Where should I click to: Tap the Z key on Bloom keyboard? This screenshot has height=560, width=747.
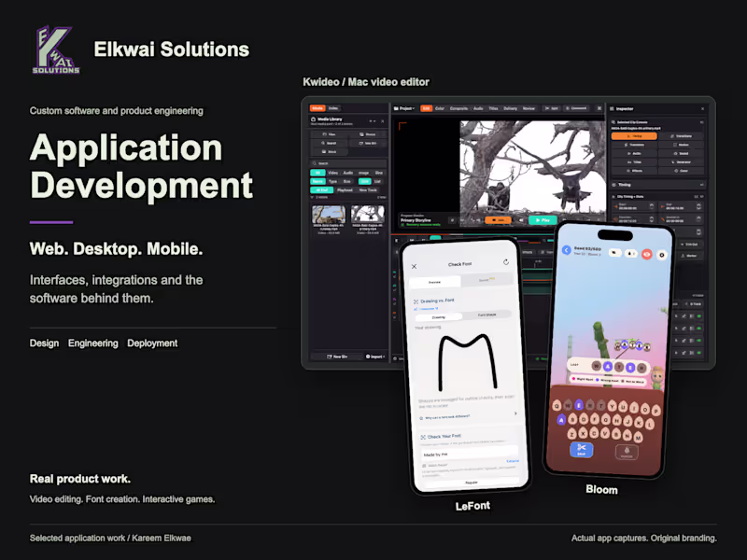coord(571,433)
